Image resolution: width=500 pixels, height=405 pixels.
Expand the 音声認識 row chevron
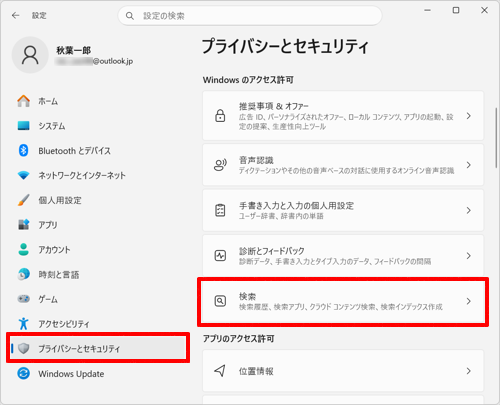coord(469,165)
